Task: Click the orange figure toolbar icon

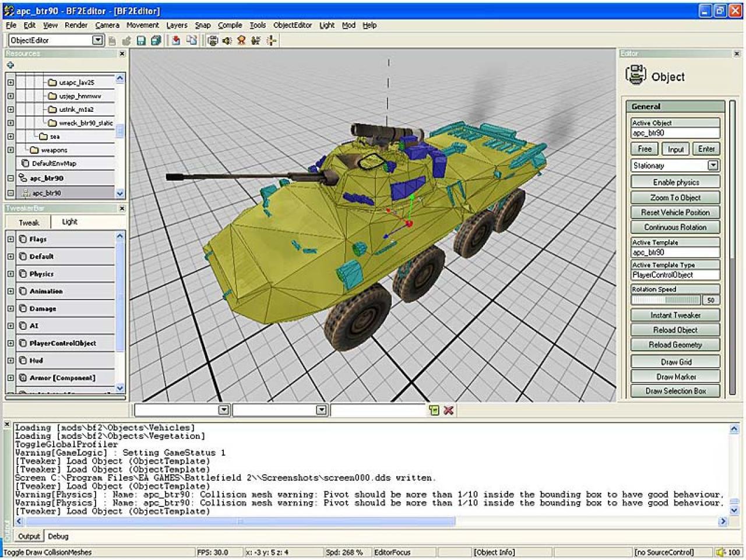Action: pos(241,40)
